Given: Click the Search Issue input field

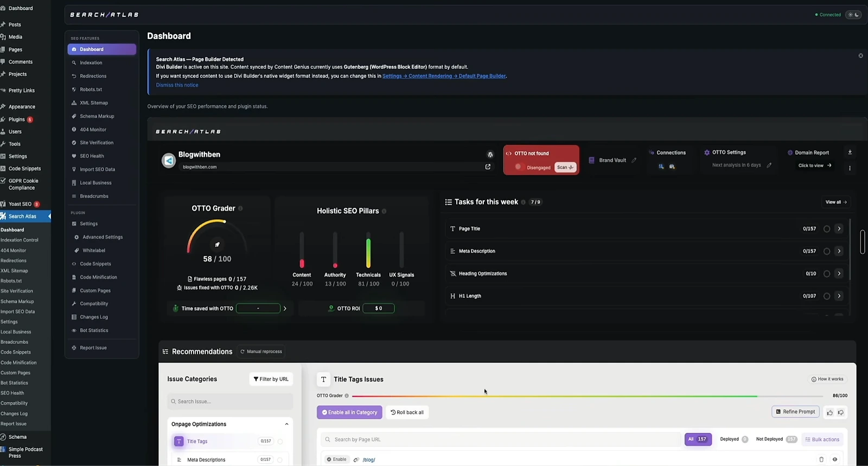Looking at the screenshot, I should tap(230, 401).
